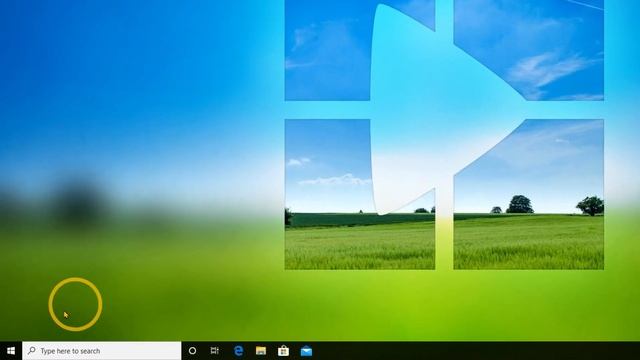The width and height of the screenshot is (640, 360).
Task: Open Cortana from the taskbar circle icon
Action: (x=192, y=351)
